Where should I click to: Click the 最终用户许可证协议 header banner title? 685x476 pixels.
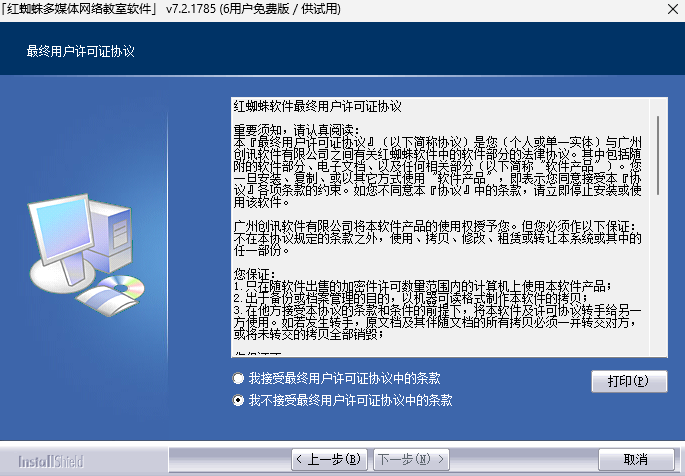pos(81,51)
